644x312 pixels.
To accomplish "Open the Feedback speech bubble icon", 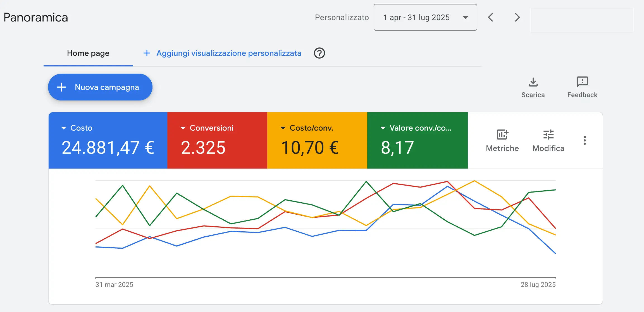I will pyautogui.click(x=582, y=82).
